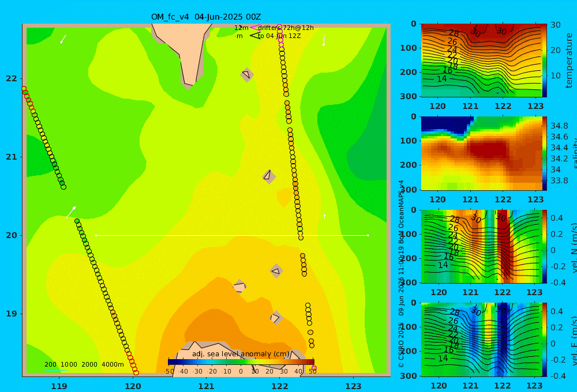Click longitude label 121 on the main map
Viewport: 577px width, 392px height.
[206, 386]
